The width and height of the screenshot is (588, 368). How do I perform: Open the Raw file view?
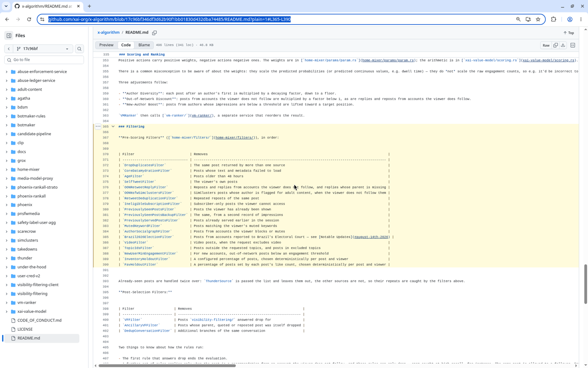point(546,45)
